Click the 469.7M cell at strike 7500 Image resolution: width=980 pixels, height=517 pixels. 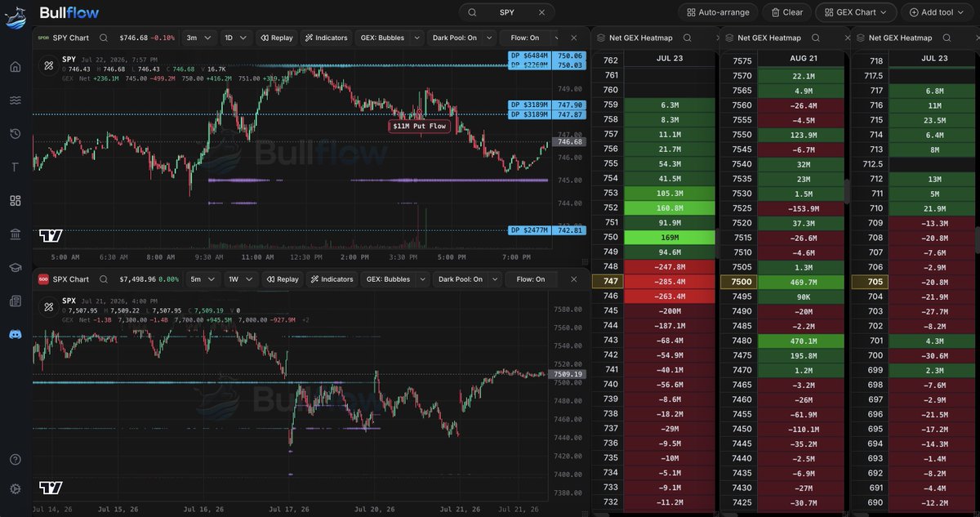coord(800,282)
